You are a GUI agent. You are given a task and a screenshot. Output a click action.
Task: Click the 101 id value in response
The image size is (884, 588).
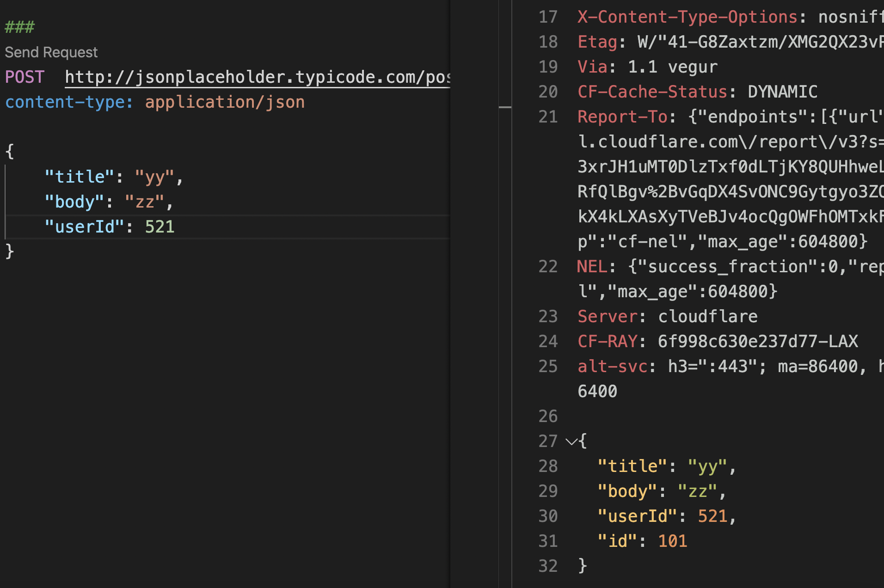[x=673, y=541]
